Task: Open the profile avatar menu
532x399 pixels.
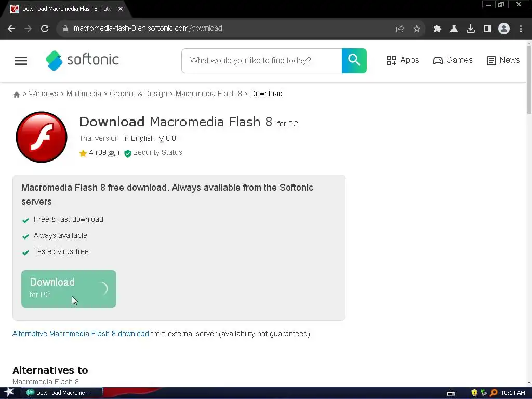Action: (504, 29)
